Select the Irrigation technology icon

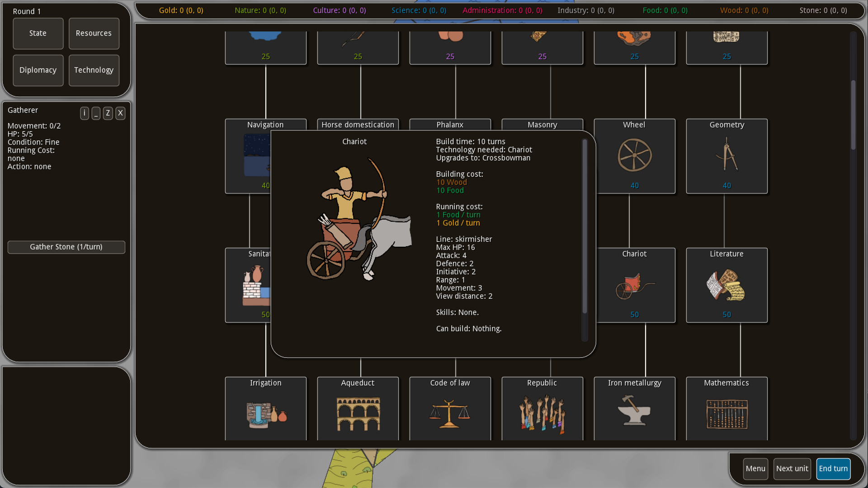266,413
